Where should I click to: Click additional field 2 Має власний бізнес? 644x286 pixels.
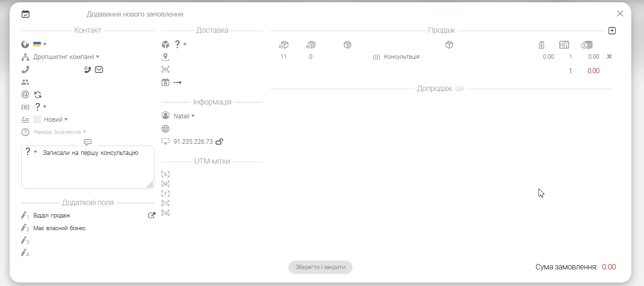59,228
